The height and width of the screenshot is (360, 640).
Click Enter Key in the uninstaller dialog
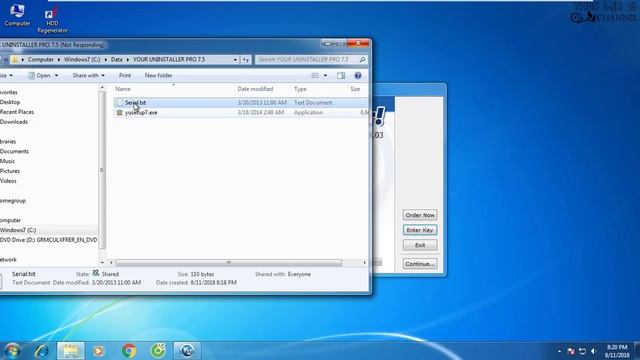pyautogui.click(x=420, y=230)
